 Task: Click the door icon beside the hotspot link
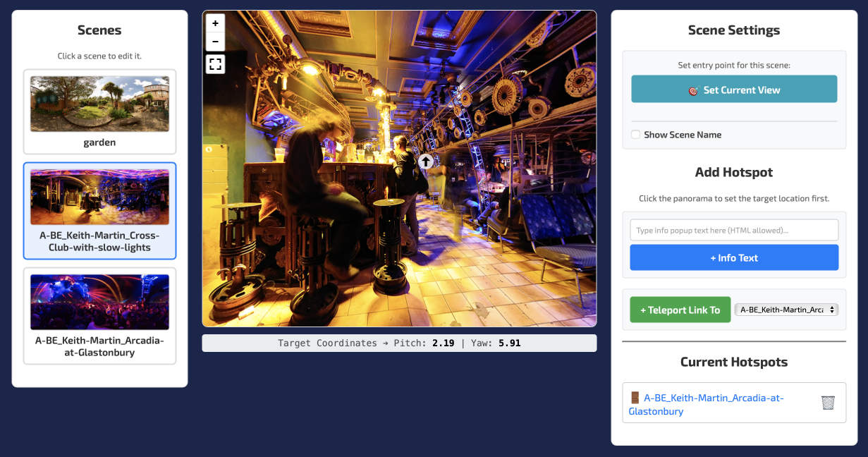tap(635, 398)
